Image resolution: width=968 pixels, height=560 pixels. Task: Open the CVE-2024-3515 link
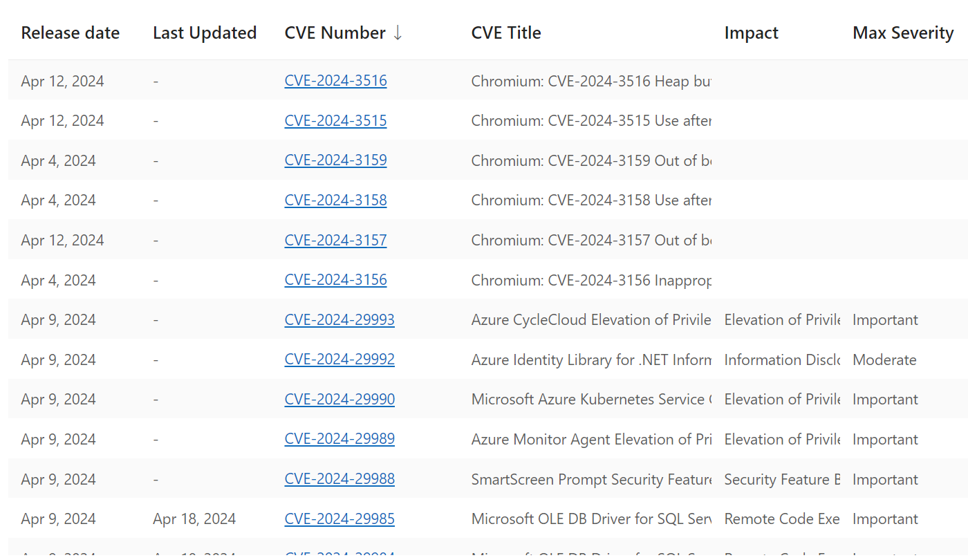(335, 121)
